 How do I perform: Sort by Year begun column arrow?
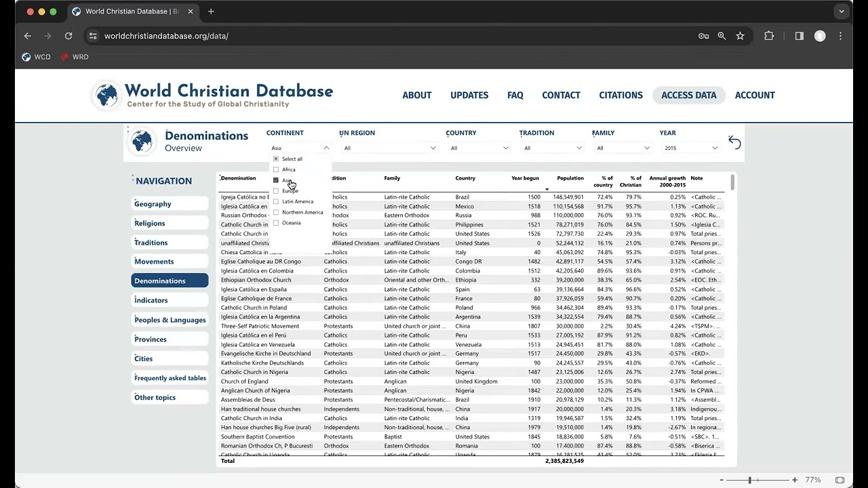tap(547, 189)
